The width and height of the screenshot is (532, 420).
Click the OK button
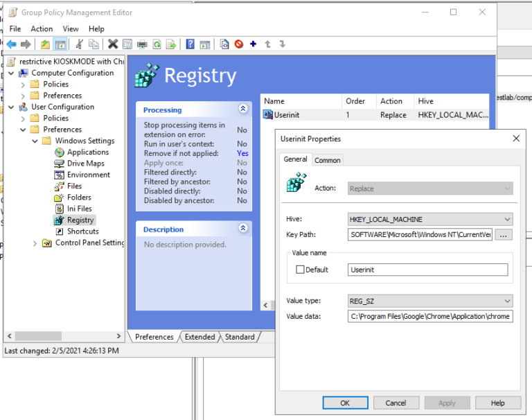point(345,403)
